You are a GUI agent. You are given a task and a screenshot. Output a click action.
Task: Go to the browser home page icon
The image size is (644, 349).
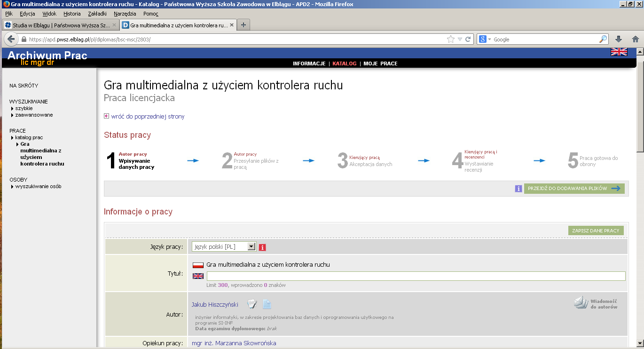coord(635,40)
